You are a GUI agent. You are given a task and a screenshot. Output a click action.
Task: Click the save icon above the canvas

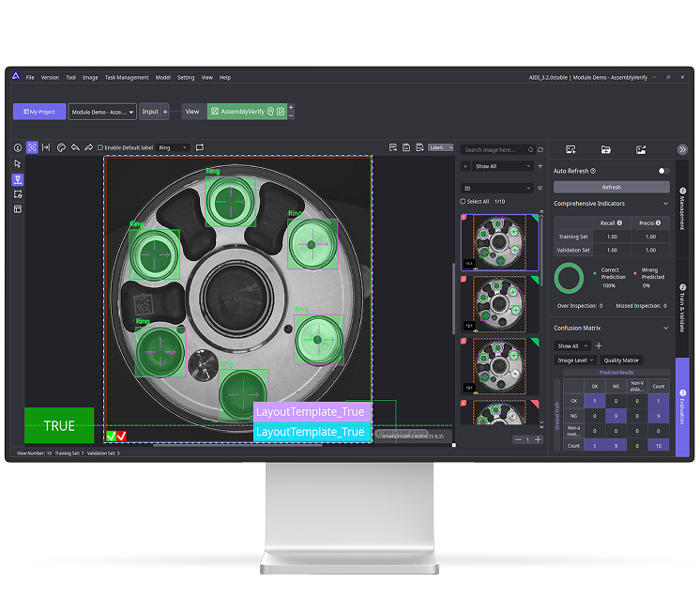click(x=404, y=147)
